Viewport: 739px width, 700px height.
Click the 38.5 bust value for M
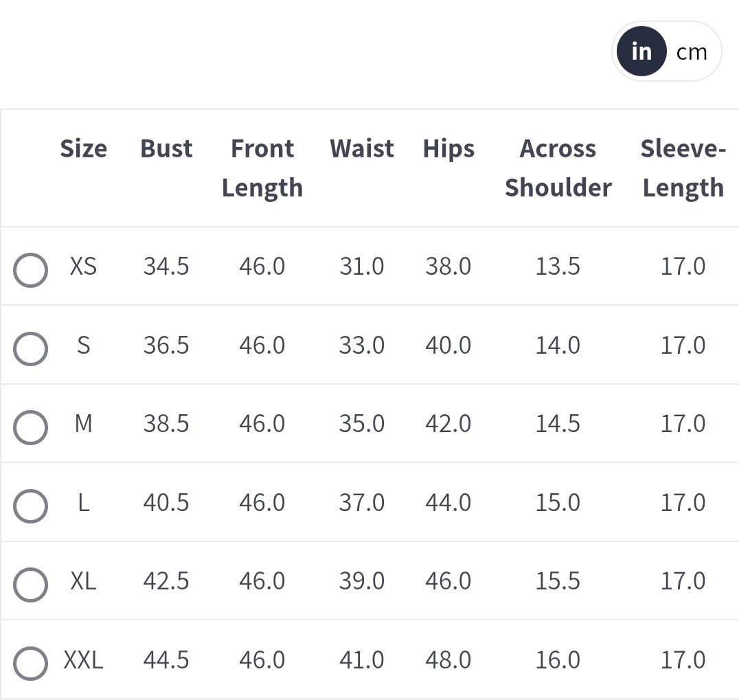(166, 424)
